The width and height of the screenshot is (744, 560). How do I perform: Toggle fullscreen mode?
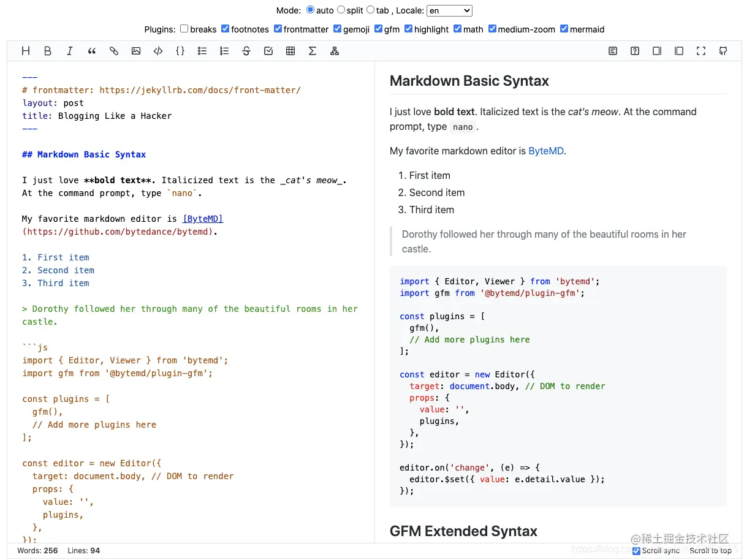[x=701, y=51]
